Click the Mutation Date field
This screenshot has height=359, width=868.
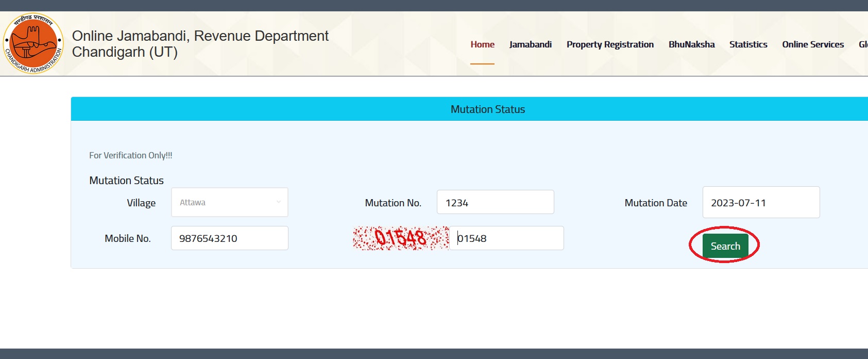click(x=761, y=202)
